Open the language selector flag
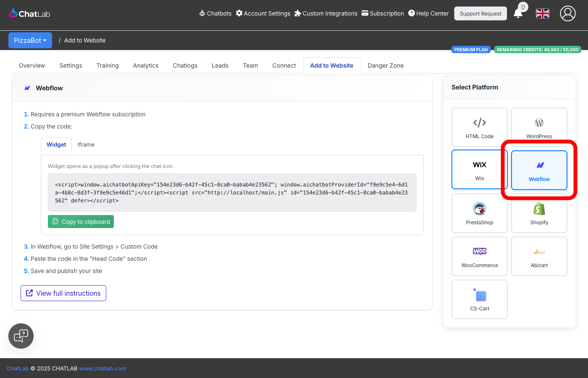Viewport: 588px width, 378px height. [x=542, y=13]
